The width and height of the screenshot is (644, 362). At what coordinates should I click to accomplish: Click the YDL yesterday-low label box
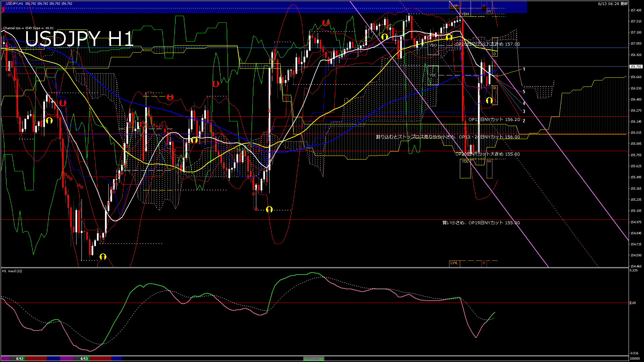465,162
